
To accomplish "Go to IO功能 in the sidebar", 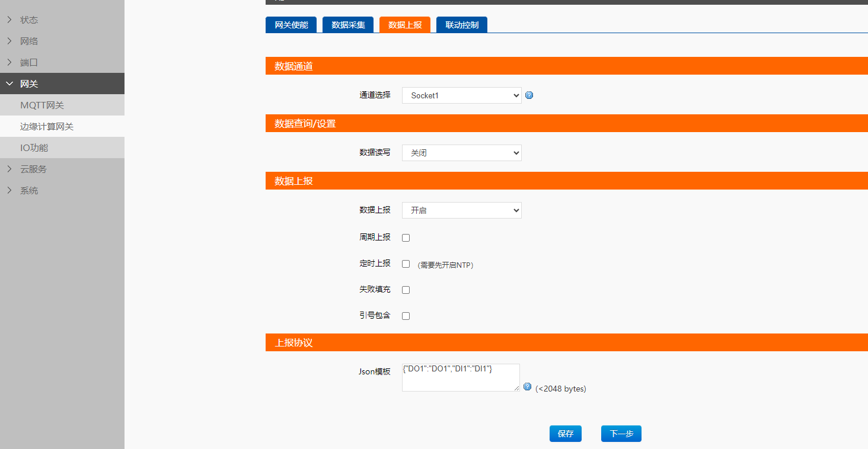I will pos(34,147).
